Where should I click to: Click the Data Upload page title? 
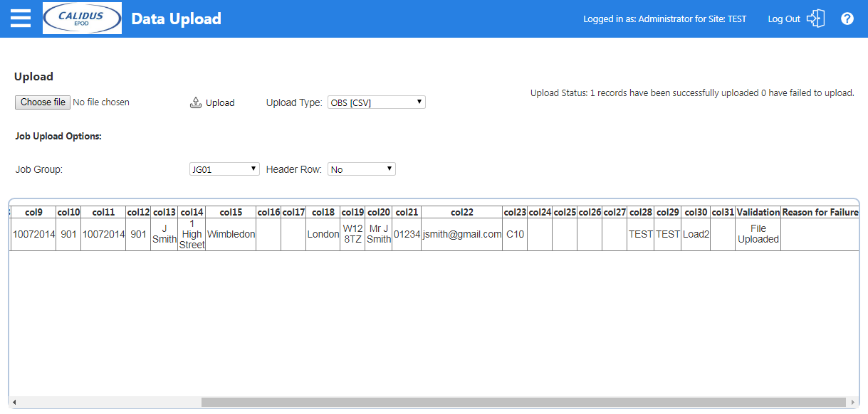177,19
